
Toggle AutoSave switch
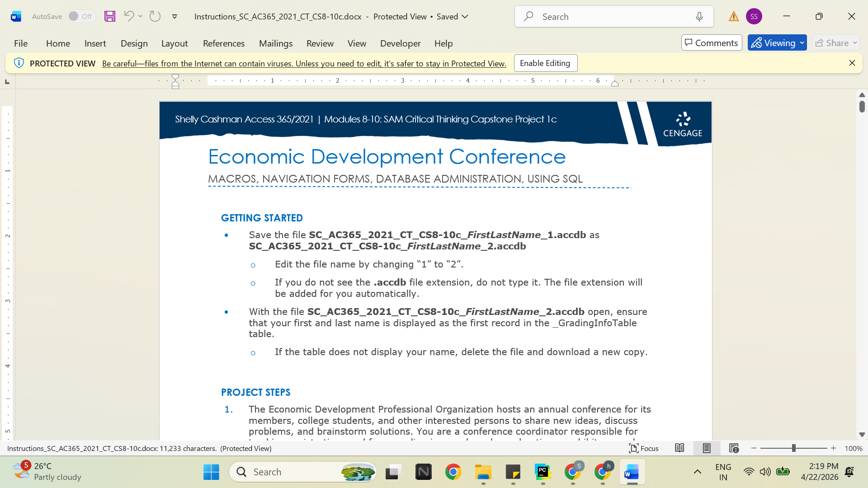(x=81, y=16)
